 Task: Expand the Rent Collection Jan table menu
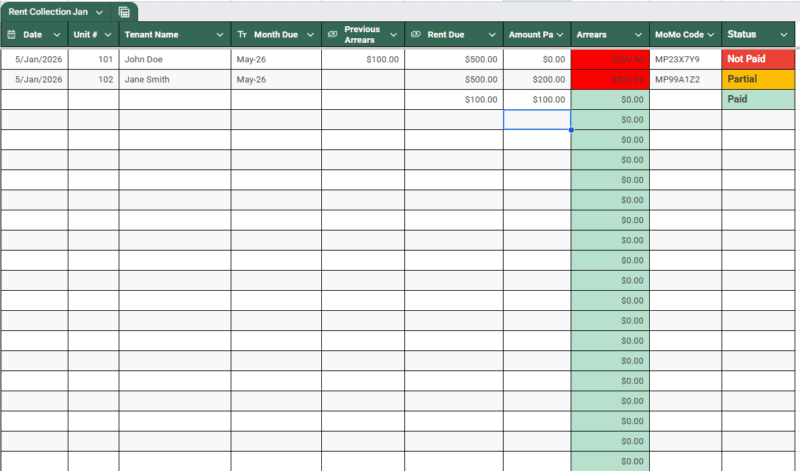(99, 12)
